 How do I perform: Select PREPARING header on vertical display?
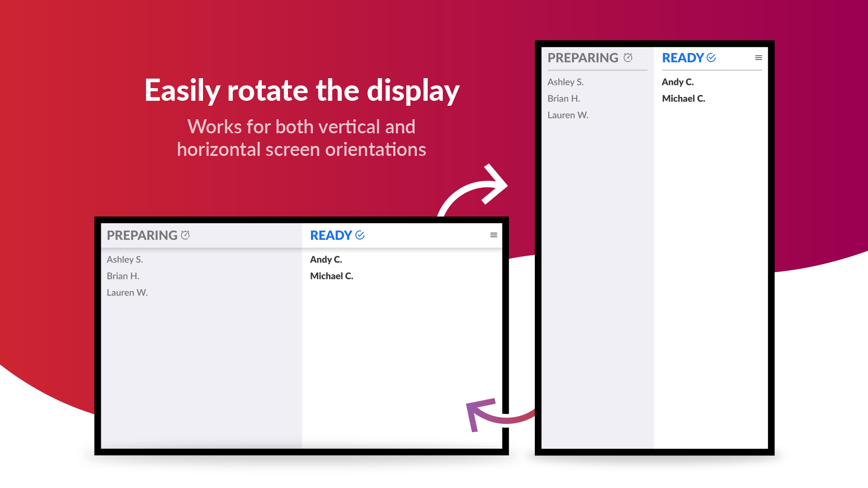click(583, 58)
